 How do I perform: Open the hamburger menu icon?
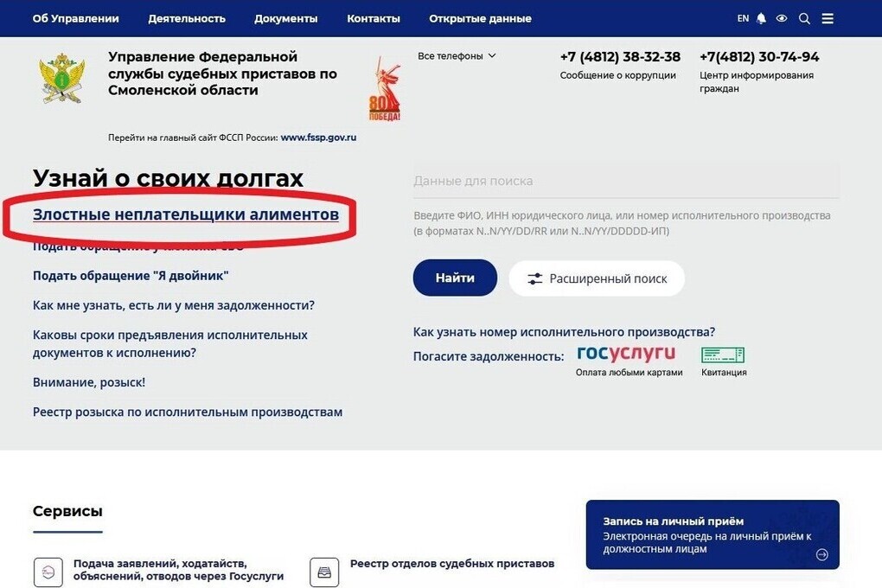[x=828, y=18]
